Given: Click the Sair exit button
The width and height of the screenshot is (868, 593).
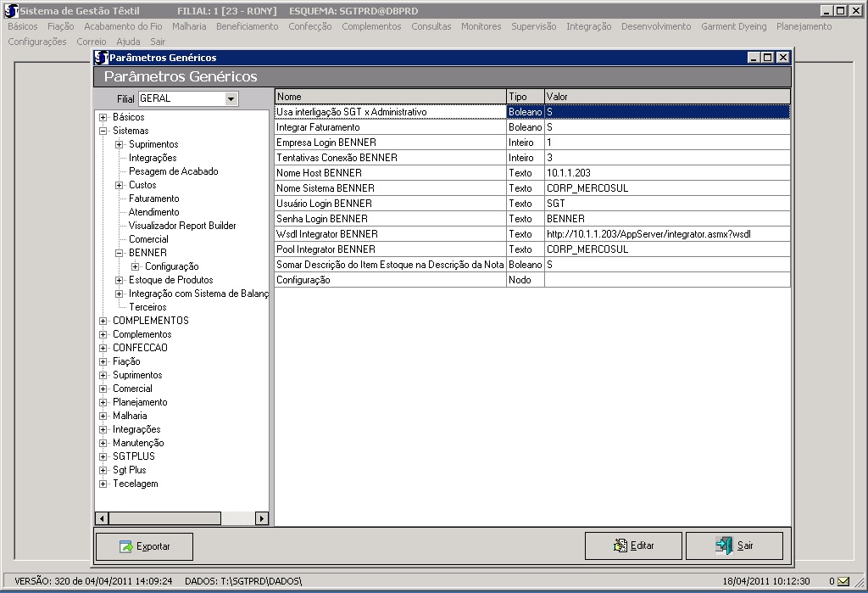Looking at the screenshot, I should tap(733, 545).
